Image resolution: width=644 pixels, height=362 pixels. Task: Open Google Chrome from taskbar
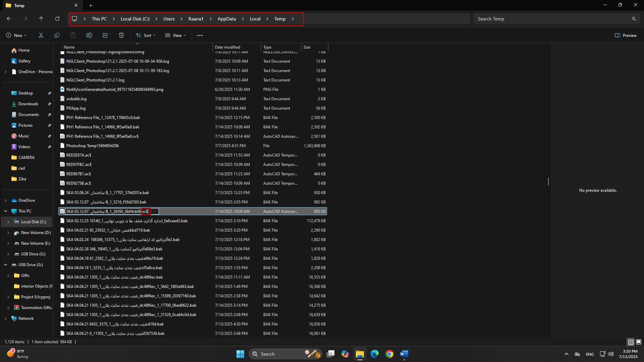pyautogui.click(x=389, y=354)
